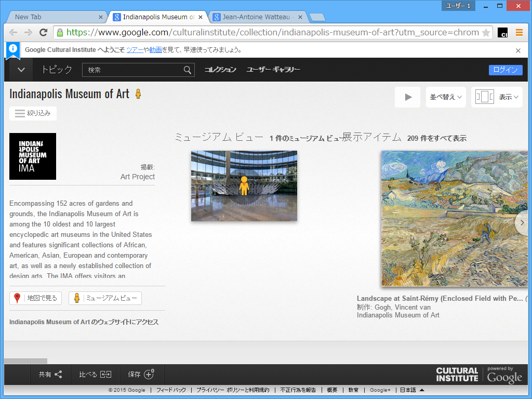532x399 pixels.
Task: Click the Pegman icon beside the museum title
Action: click(x=139, y=94)
